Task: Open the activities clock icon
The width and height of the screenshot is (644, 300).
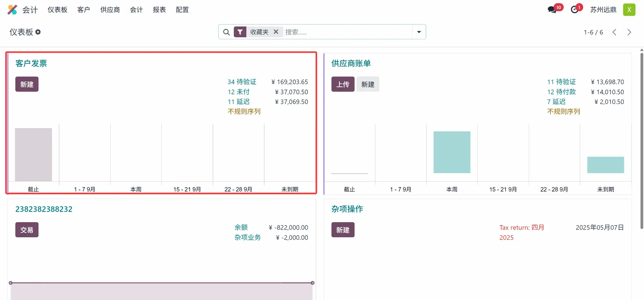Action: click(x=575, y=10)
